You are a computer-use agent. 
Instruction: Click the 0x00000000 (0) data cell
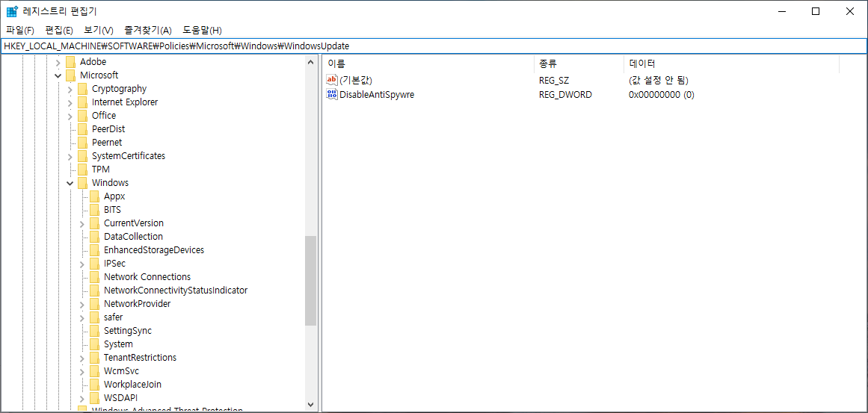coord(662,95)
